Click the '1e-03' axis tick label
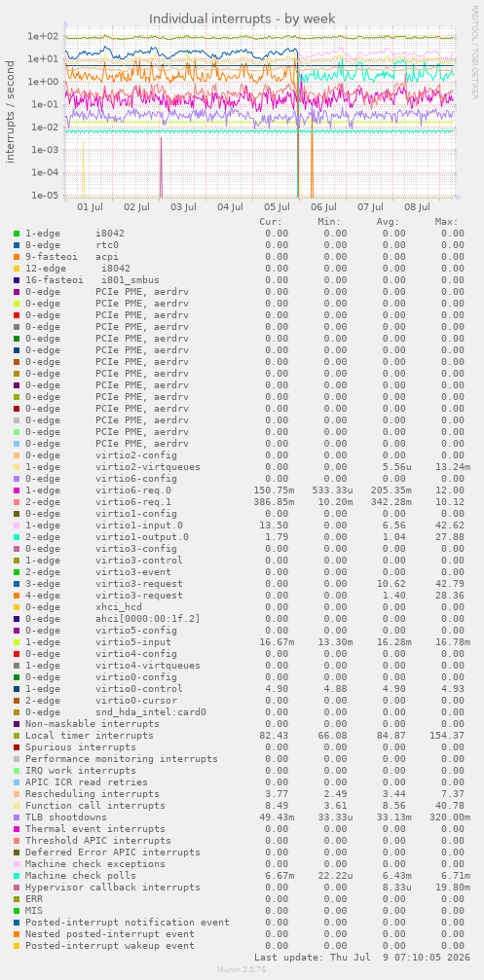Image resolution: width=484 pixels, height=980 pixels. [43, 149]
